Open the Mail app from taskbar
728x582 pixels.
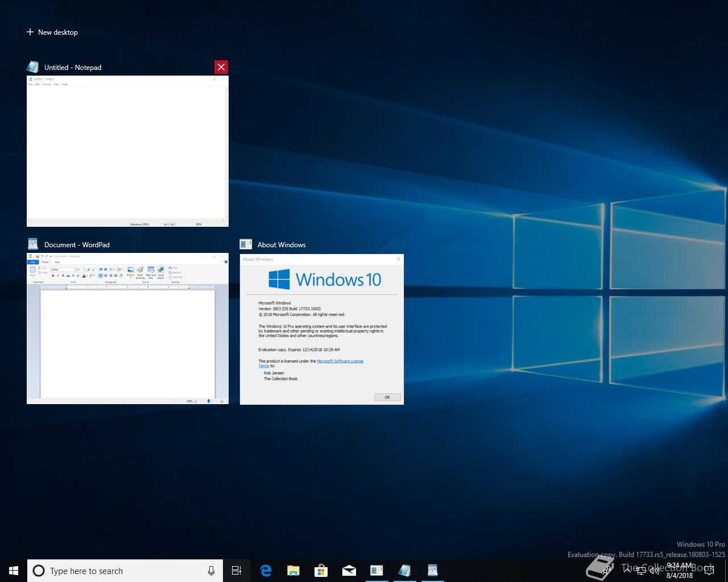349,571
